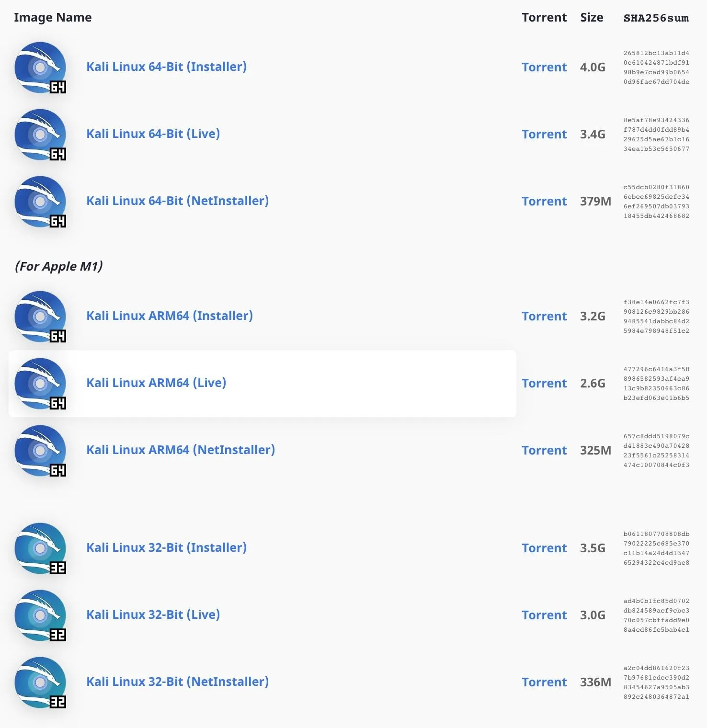Click the Kali 64-Bit NetInstaller dragon icon

pos(41,202)
